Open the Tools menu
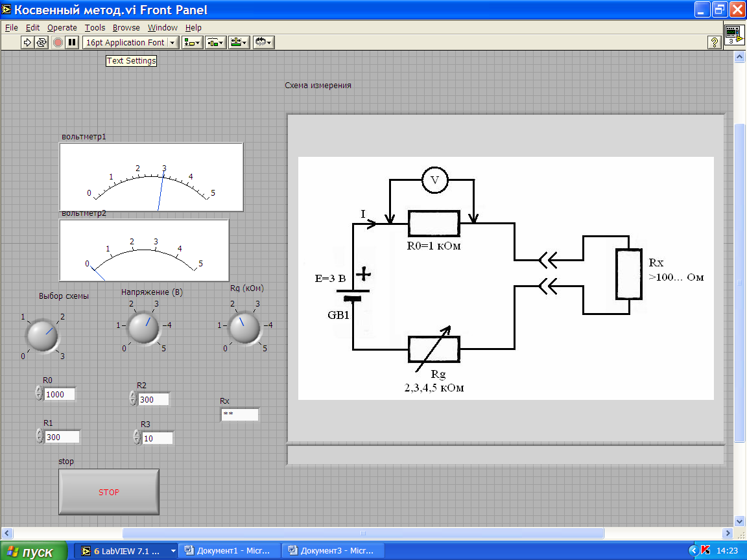This screenshot has width=747, height=560. point(95,28)
